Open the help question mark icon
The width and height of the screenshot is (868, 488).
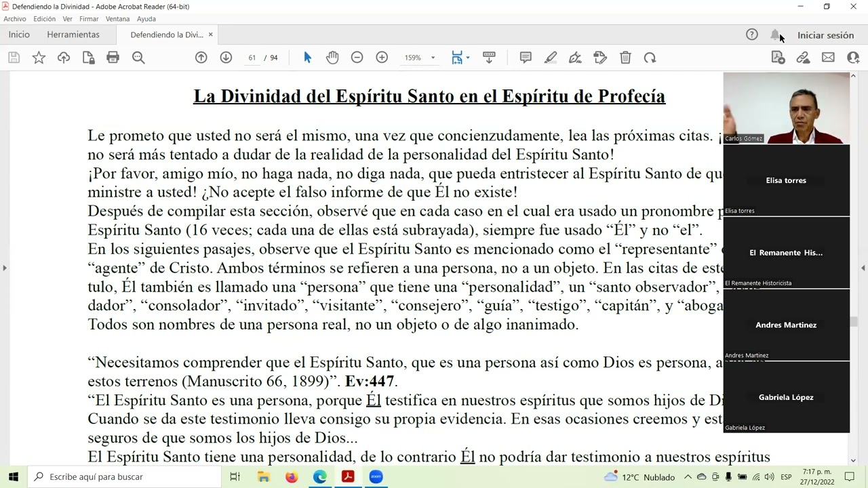pos(751,35)
